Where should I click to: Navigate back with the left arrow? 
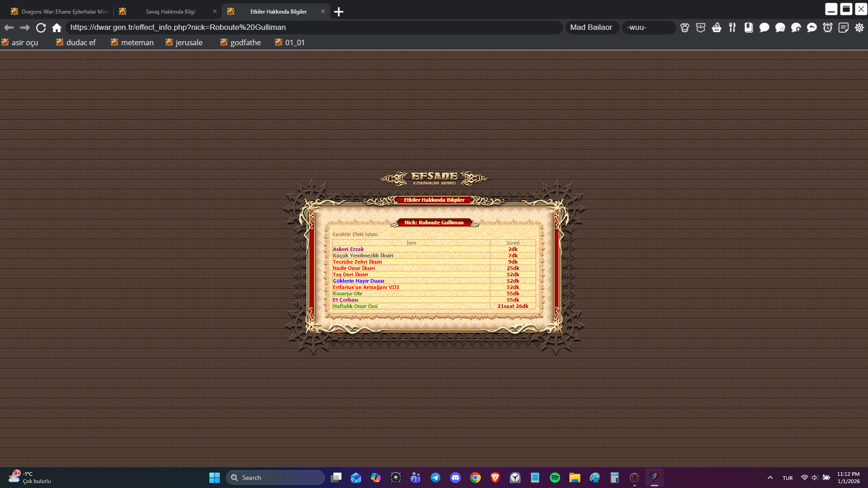[x=9, y=28]
